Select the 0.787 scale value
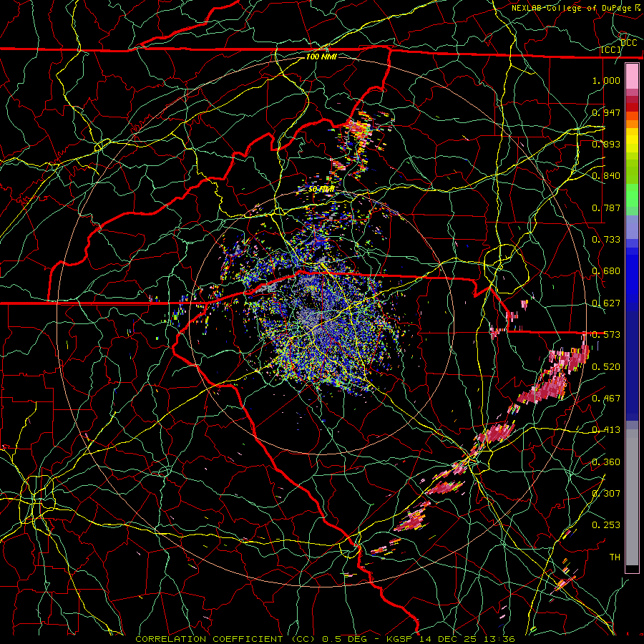Viewport: 644px width, 644px height. [606, 208]
